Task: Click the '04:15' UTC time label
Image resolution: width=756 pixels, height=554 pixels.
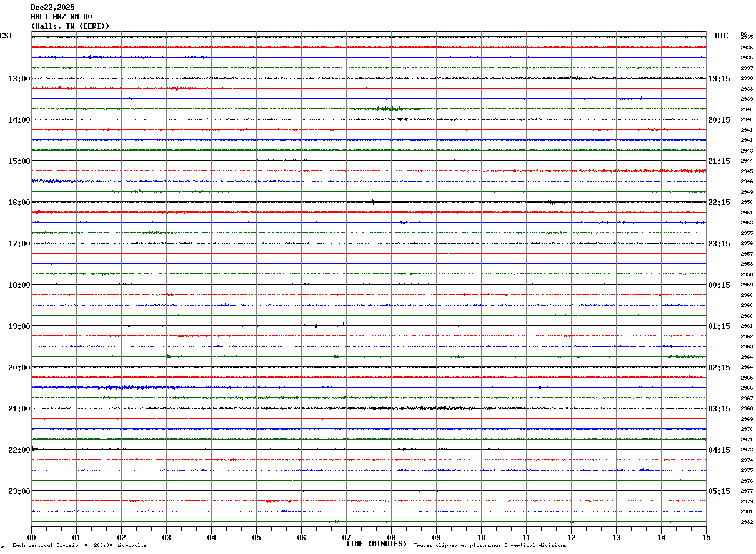Action: tap(719, 450)
